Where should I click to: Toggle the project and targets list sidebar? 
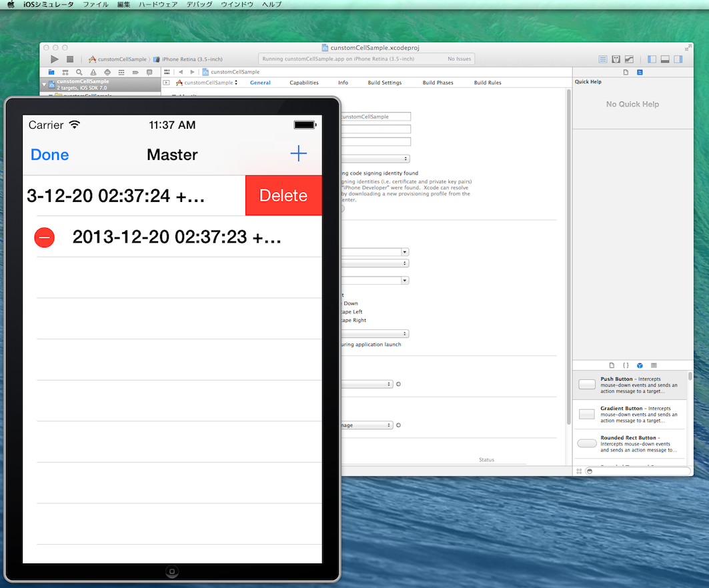166,83
